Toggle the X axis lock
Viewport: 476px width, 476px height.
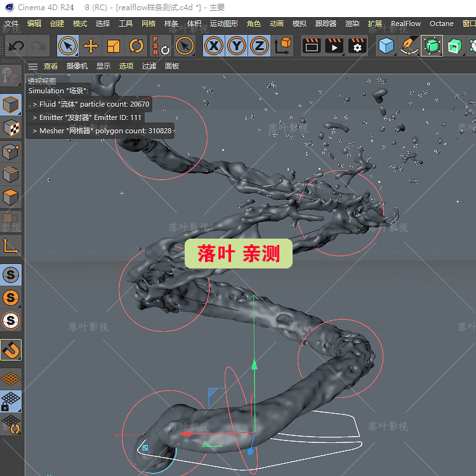214,46
